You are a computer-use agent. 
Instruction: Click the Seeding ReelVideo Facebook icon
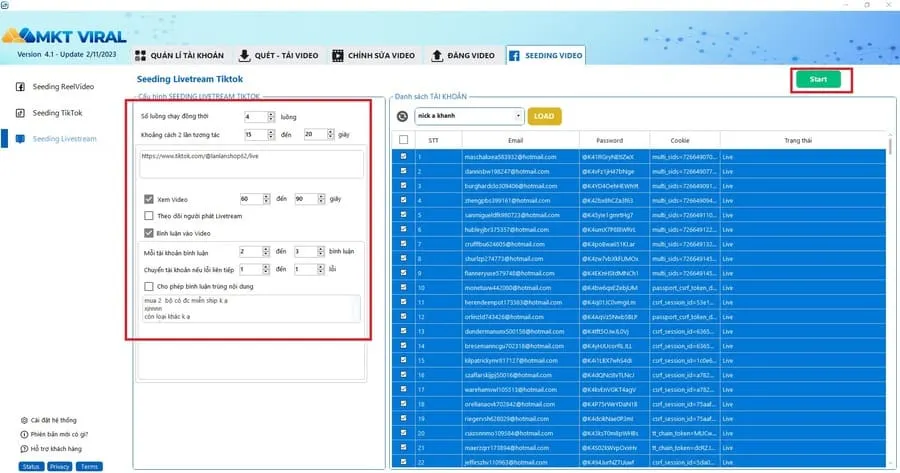click(20, 87)
